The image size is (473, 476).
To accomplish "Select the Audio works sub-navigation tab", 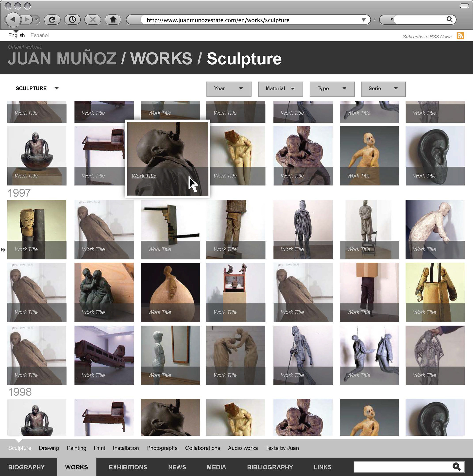I will [243, 448].
